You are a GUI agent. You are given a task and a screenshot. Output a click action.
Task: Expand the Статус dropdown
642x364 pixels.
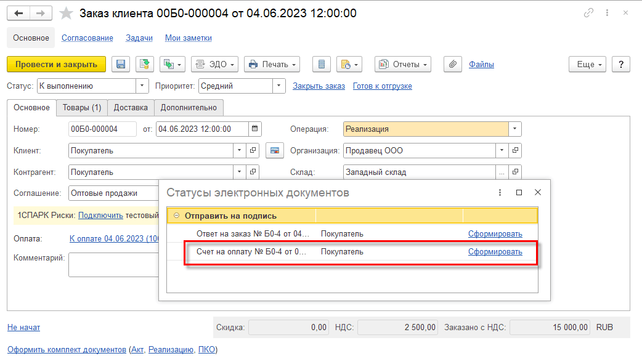click(142, 86)
